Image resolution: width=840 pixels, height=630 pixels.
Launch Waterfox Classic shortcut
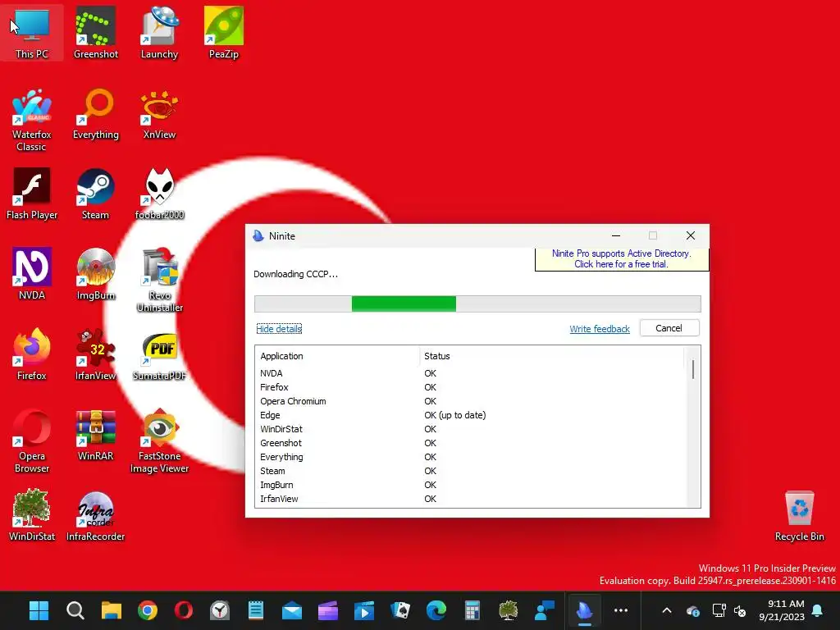pos(32,120)
